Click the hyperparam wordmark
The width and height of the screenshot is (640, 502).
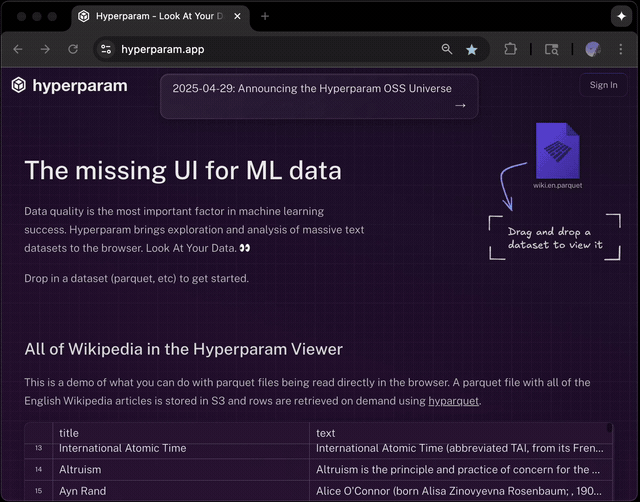pyautogui.click(x=80, y=86)
